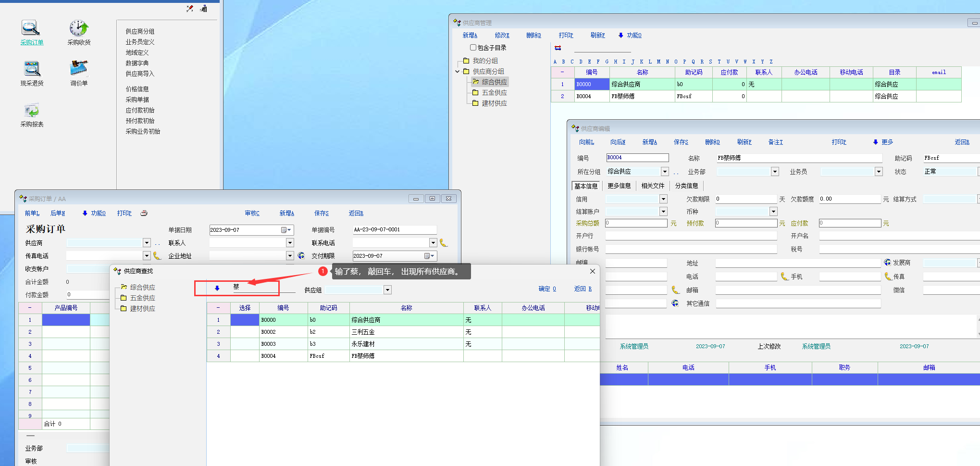Collapse the 供应商分组 tree node
Image resolution: width=980 pixels, height=466 pixels.
pyautogui.click(x=458, y=72)
